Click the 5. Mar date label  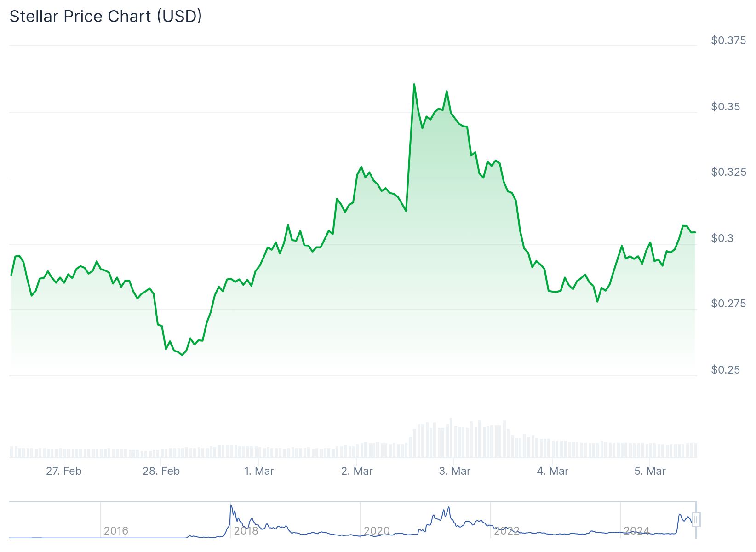click(650, 471)
